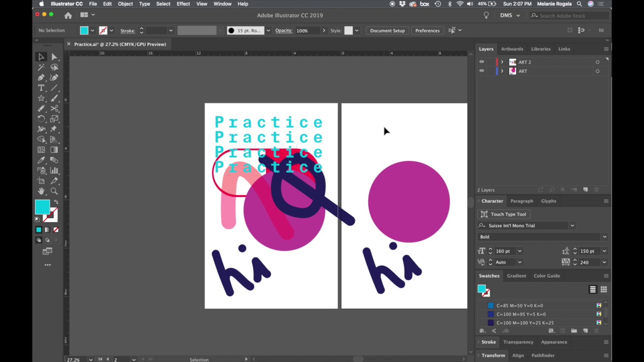Click the Home icon in app bar
The width and height of the screenshot is (644, 362).
coord(68,15)
